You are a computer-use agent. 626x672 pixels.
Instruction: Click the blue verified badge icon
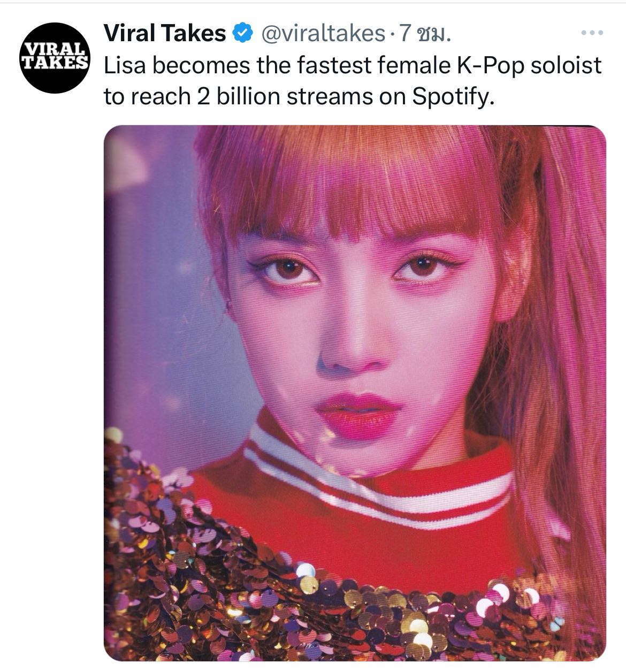pos(243,34)
